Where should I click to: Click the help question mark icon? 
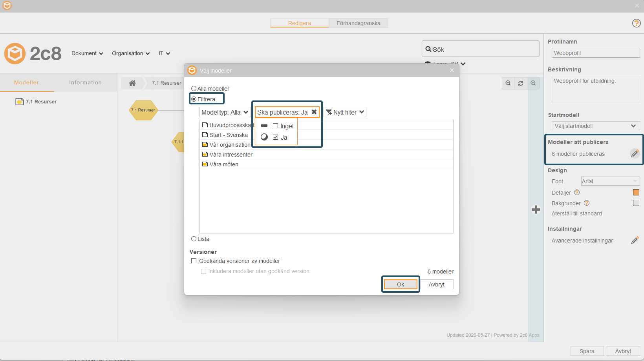636,23
